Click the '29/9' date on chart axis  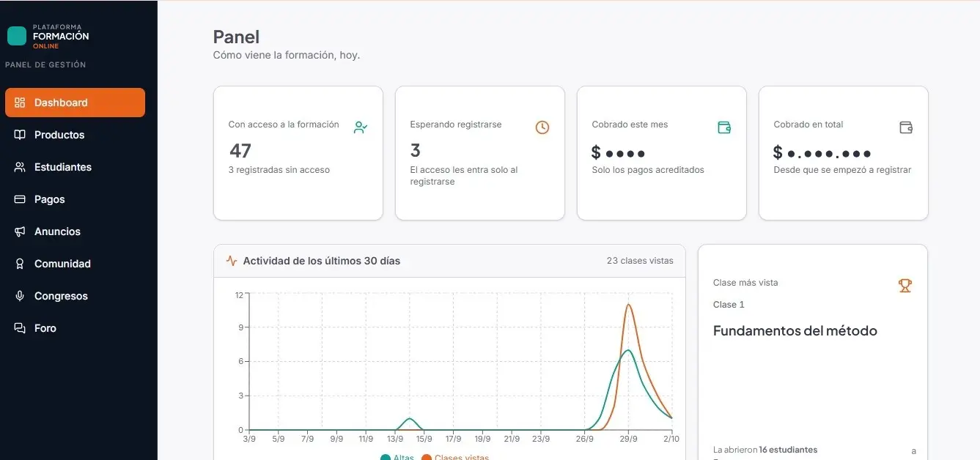coord(628,439)
